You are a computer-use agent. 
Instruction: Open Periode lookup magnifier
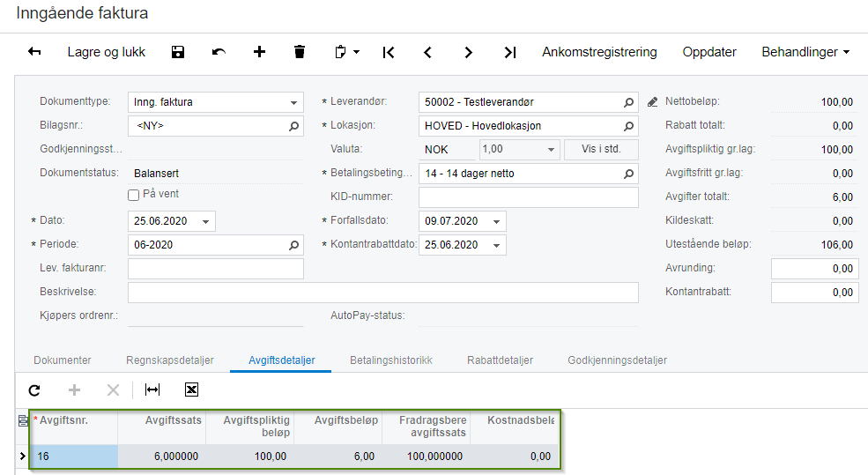[x=294, y=245]
